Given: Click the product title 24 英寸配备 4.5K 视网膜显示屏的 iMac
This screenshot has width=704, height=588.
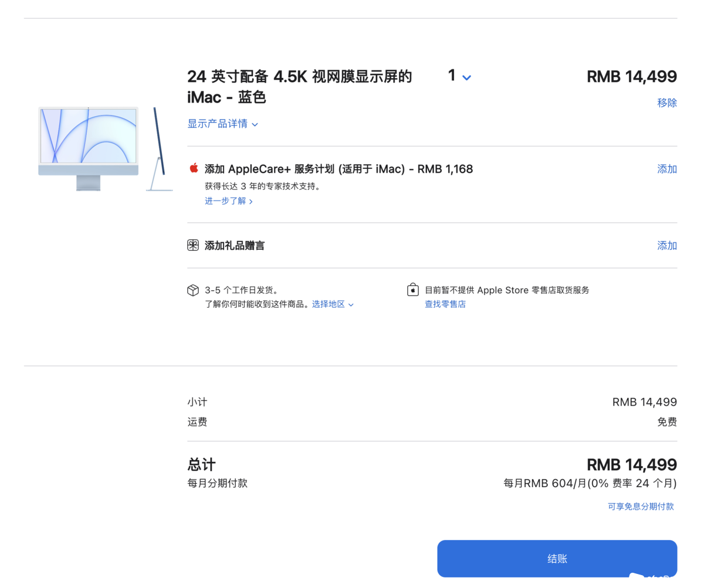Looking at the screenshot, I should [300, 86].
